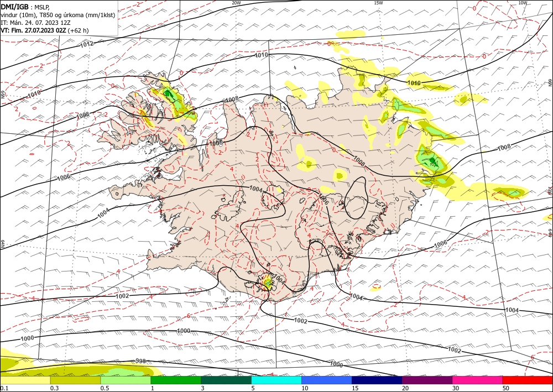The height and width of the screenshot is (392, 553).
Task: Click the legend value "0.5"
Action: 105,388
